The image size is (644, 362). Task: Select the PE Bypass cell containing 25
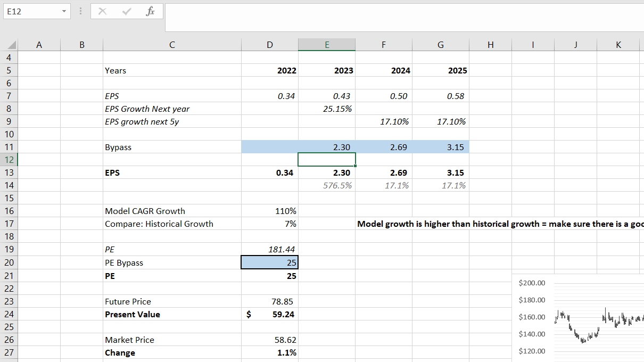[270, 262]
